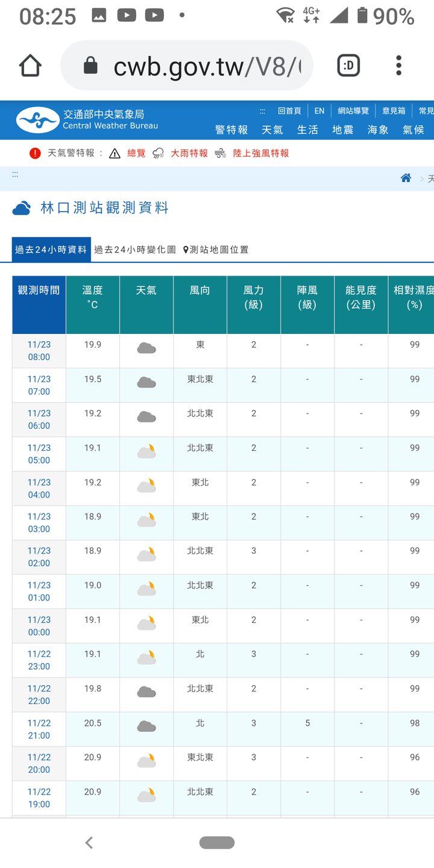This screenshot has width=434, height=868.
Task: Click the 能見度 (公里) column header
Action: click(x=361, y=305)
